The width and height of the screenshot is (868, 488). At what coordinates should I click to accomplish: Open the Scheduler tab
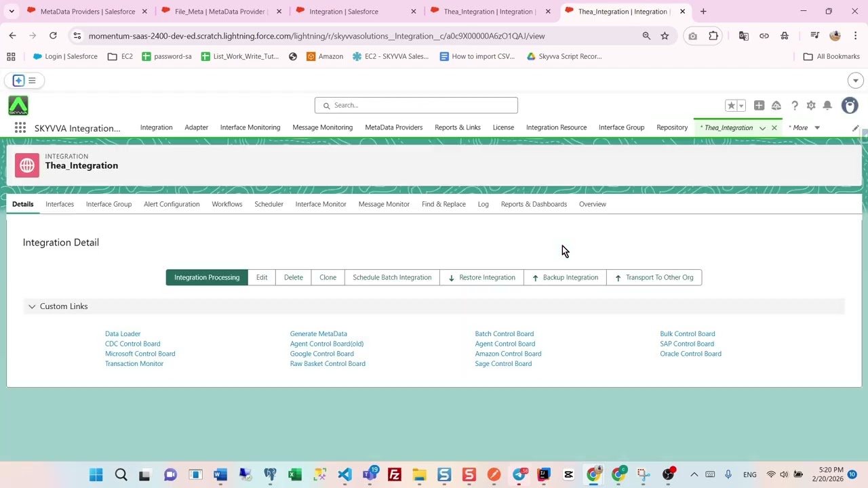click(269, 204)
